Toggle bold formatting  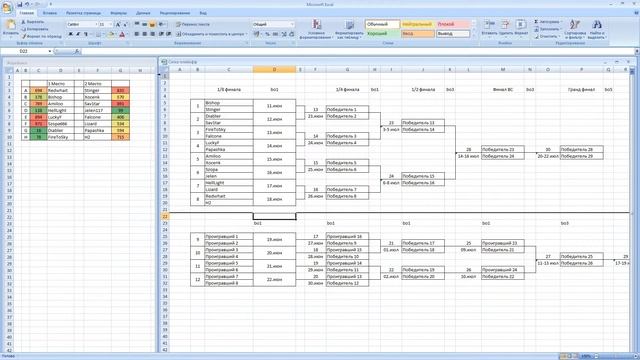[70, 35]
